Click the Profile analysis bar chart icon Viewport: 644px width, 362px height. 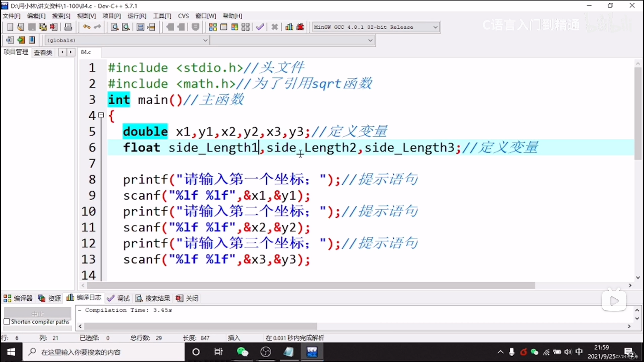pos(289,27)
